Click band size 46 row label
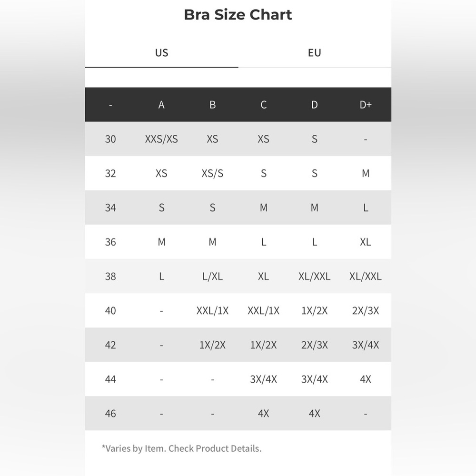Screen dimensions: 476x476 (x=110, y=414)
